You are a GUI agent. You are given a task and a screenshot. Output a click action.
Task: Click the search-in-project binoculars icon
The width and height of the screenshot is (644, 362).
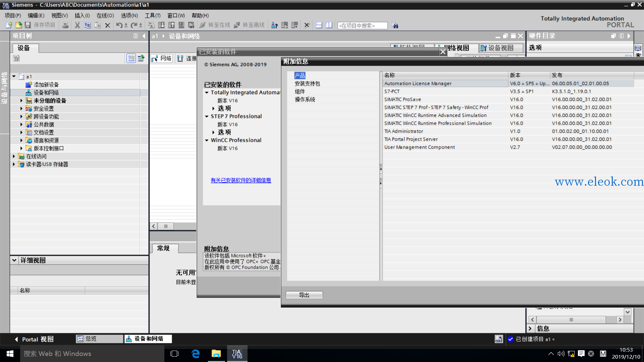click(395, 25)
